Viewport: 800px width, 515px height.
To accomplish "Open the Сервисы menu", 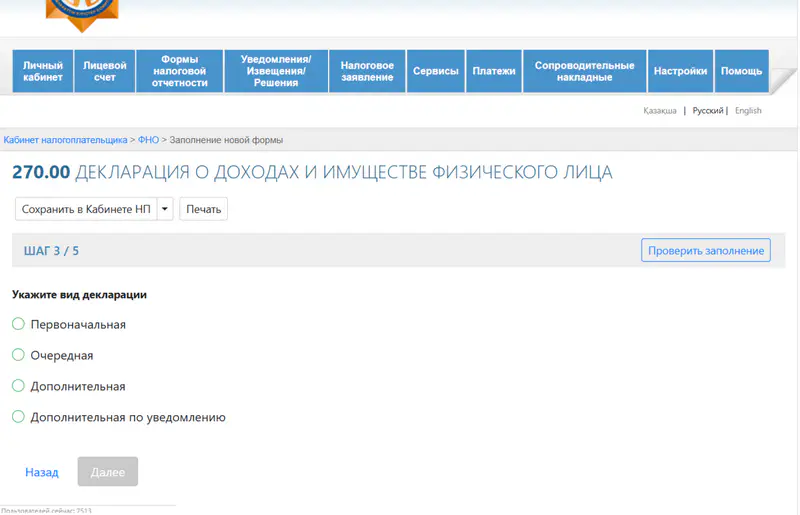I will click(x=435, y=71).
